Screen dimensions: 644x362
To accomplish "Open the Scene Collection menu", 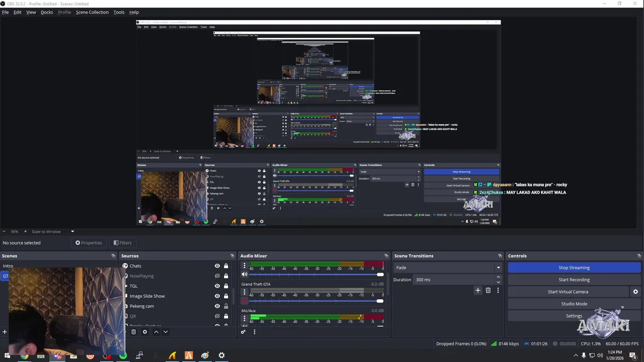I will [92, 12].
